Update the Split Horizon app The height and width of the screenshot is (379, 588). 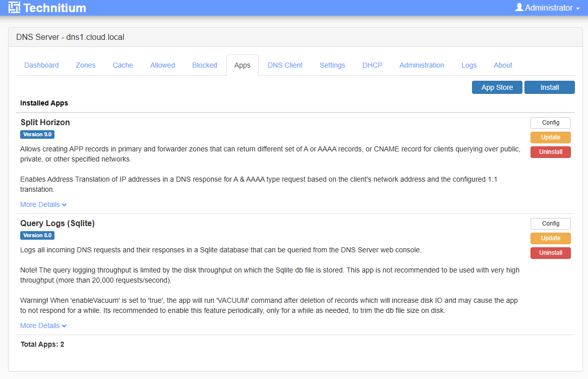point(551,137)
